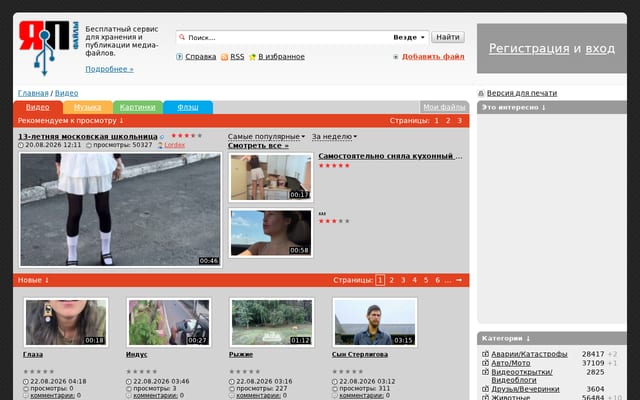This screenshot has height=400, width=640.
Task: Click the ЯП файлы logo
Action: click(49, 48)
